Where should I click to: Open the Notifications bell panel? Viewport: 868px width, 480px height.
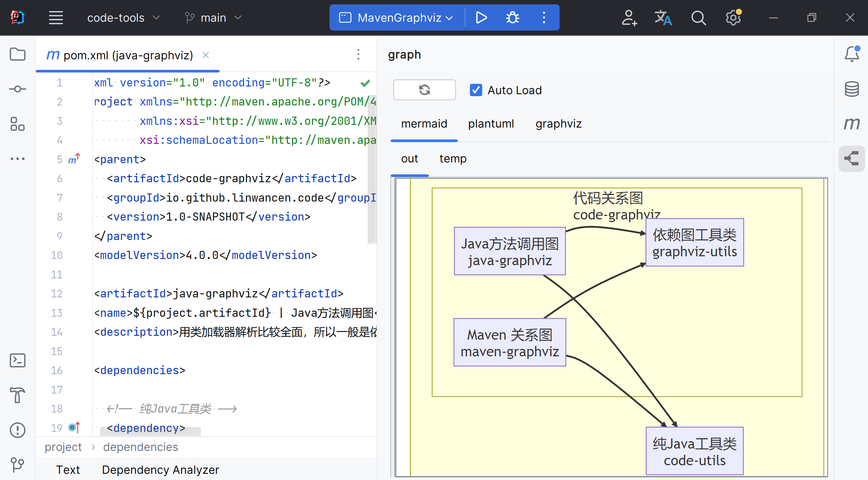[852, 54]
